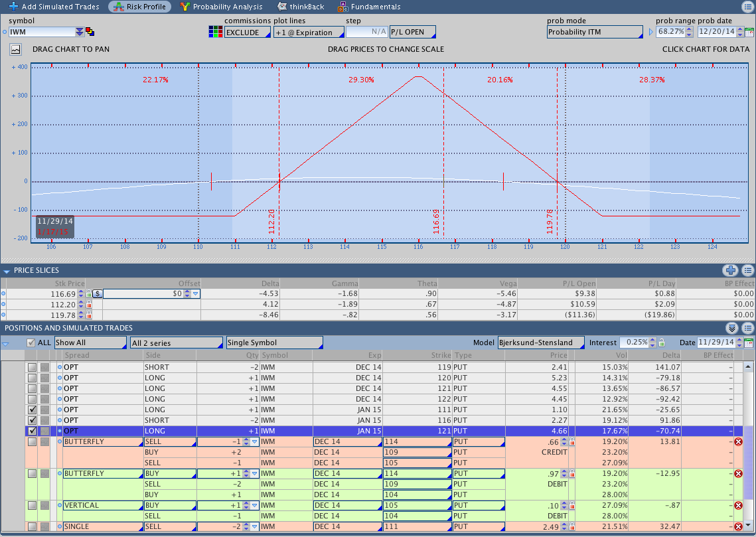
Task: Open the plot color grid icon
Action: tap(216, 32)
